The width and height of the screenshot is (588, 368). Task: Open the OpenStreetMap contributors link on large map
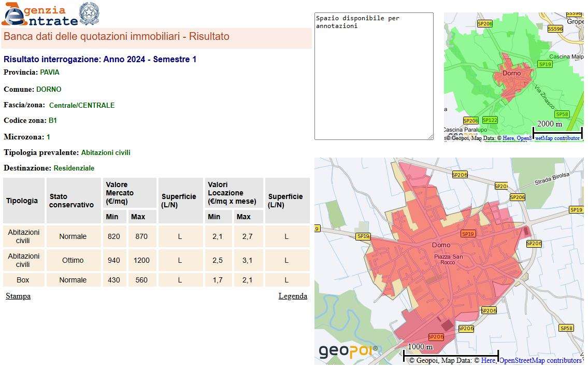point(540,360)
